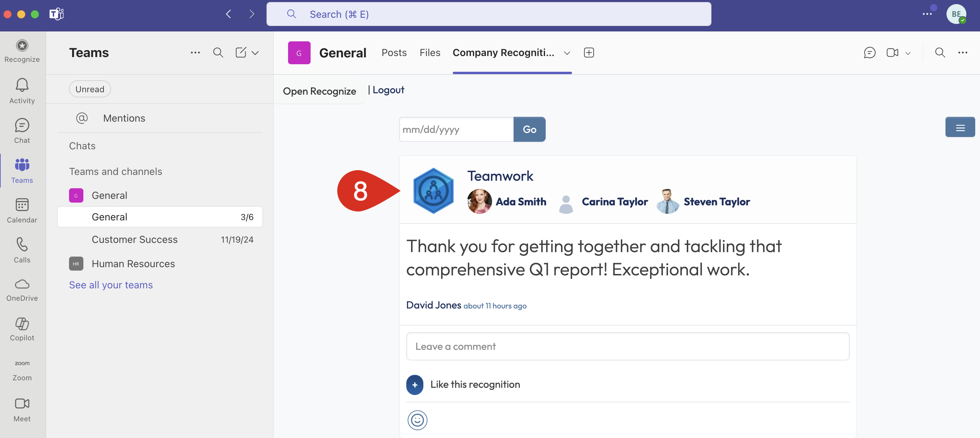Expand the Company Recognition tab dropdown
Viewport: 980px width, 438px height.
pos(567,53)
